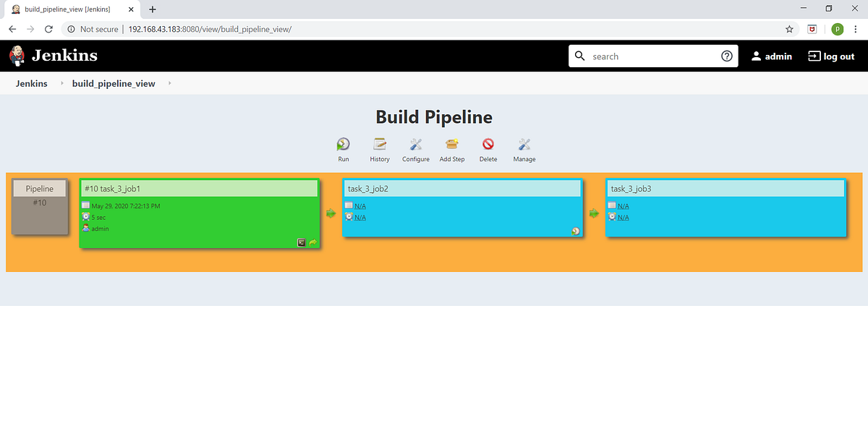Follow the Jenkins breadcrumb link
This screenshot has height=431, width=868.
tap(32, 83)
